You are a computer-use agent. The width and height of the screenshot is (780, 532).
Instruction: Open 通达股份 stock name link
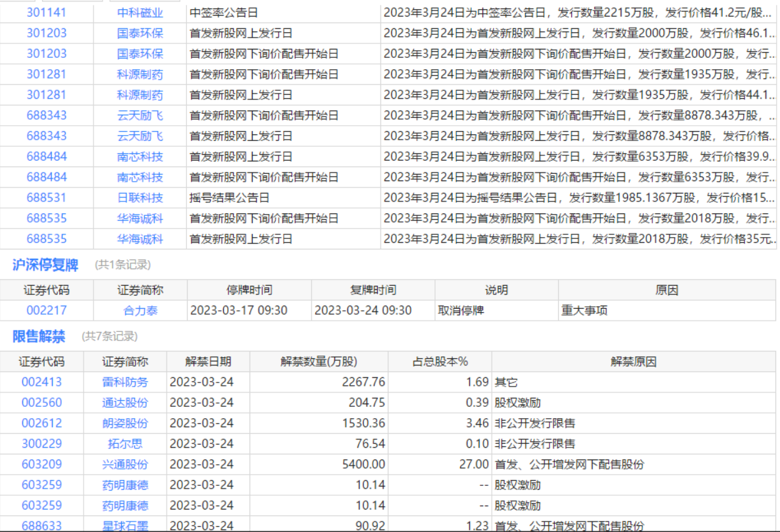125,402
